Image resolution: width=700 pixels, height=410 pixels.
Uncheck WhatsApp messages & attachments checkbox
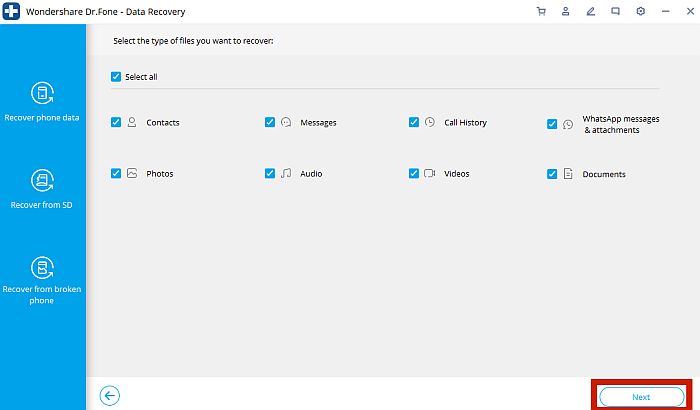552,124
